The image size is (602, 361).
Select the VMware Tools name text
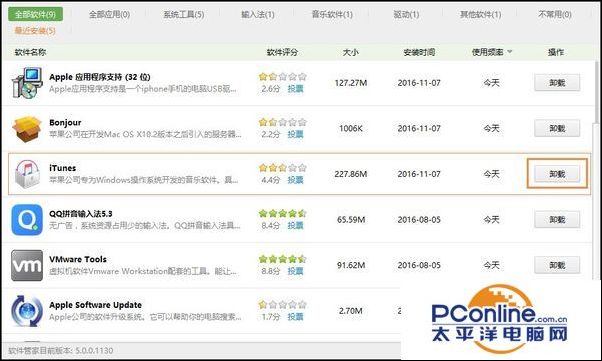click(x=78, y=259)
